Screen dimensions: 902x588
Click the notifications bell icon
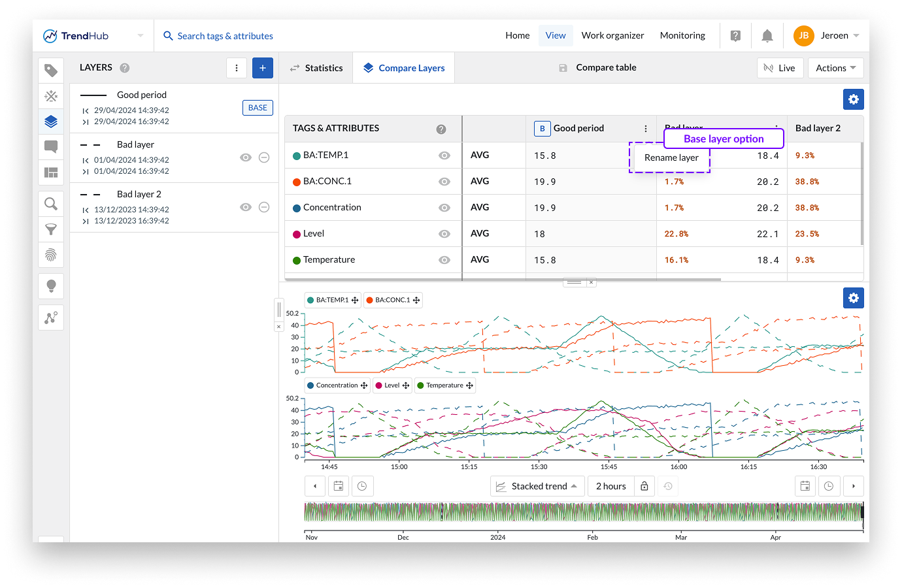coord(767,36)
